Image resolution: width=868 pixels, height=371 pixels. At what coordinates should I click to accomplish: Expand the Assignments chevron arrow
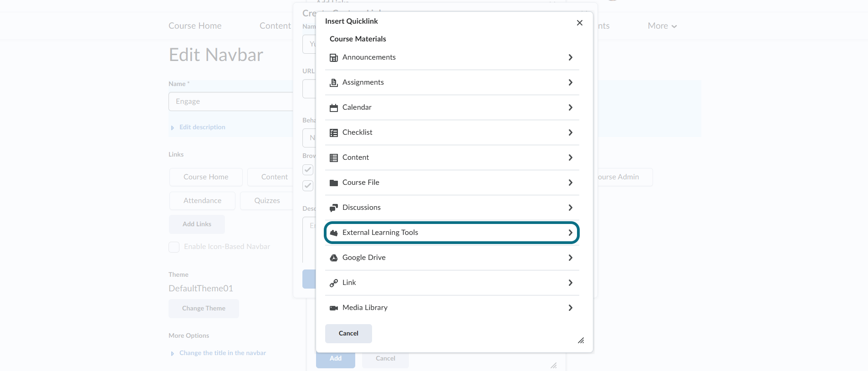coord(570,82)
